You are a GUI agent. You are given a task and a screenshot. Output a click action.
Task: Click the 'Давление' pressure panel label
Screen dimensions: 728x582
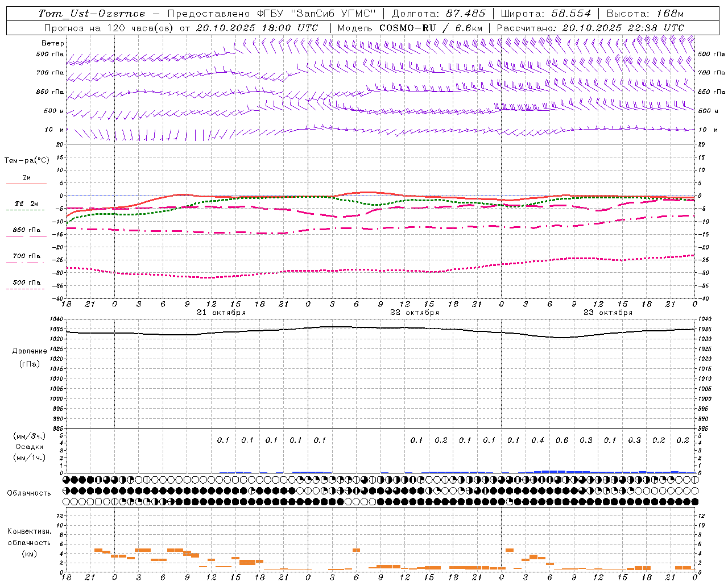click(x=30, y=351)
